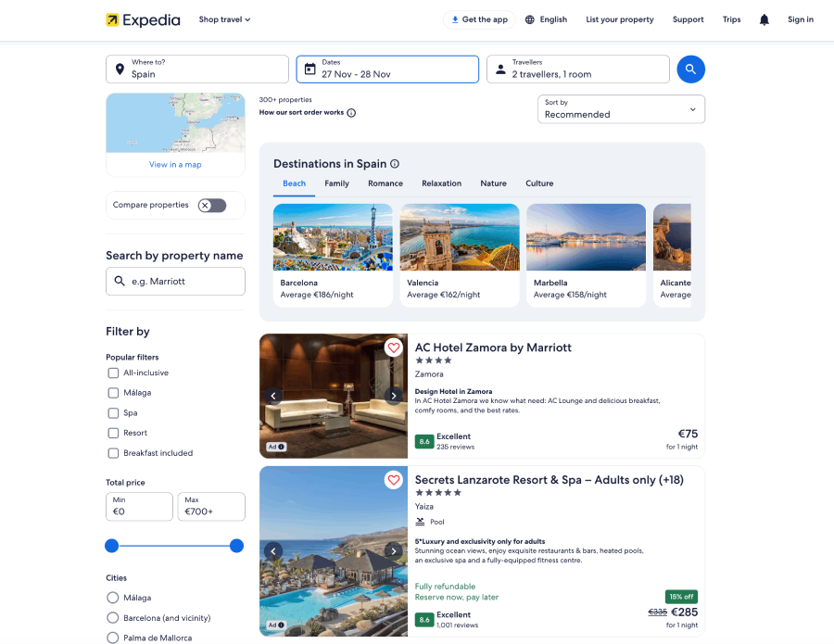Toggle the Compare properties switch
Screen dimensions: 834x644
click(x=212, y=206)
